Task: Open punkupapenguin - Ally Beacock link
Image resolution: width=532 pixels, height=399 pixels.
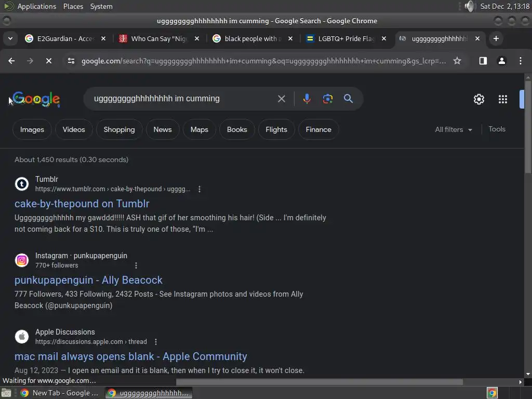Action: pyautogui.click(x=88, y=280)
